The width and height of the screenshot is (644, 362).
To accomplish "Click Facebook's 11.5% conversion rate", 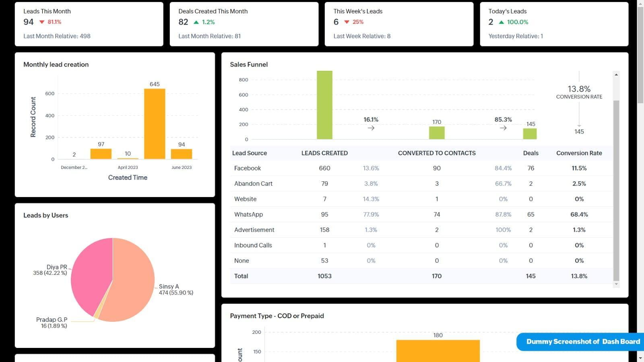I will coord(579,168).
